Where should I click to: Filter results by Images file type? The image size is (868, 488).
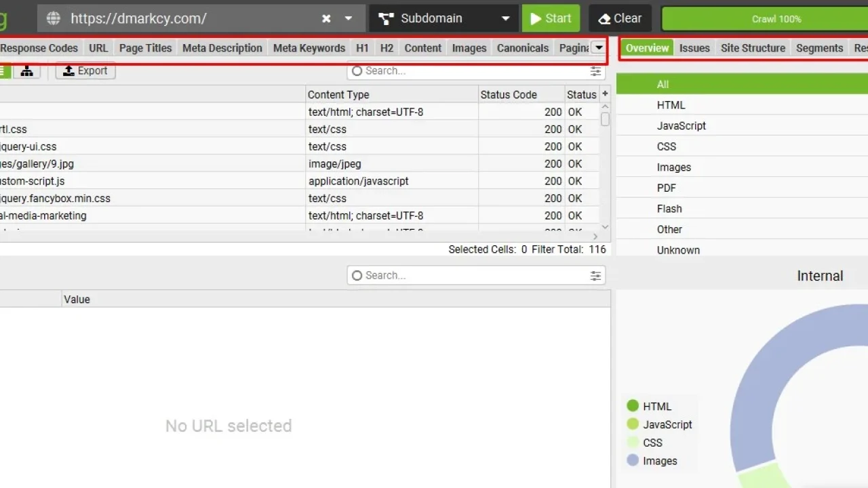tap(674, 167)
